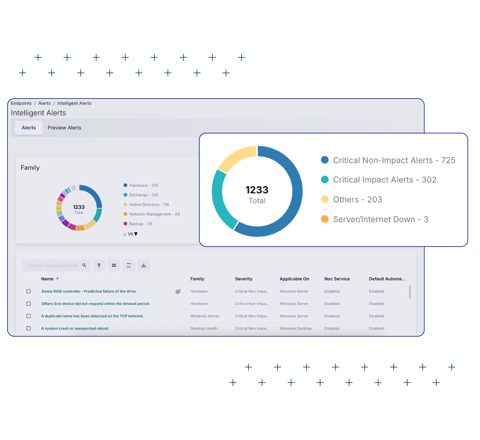Click the Default Automa... column header

coord(387,279)
